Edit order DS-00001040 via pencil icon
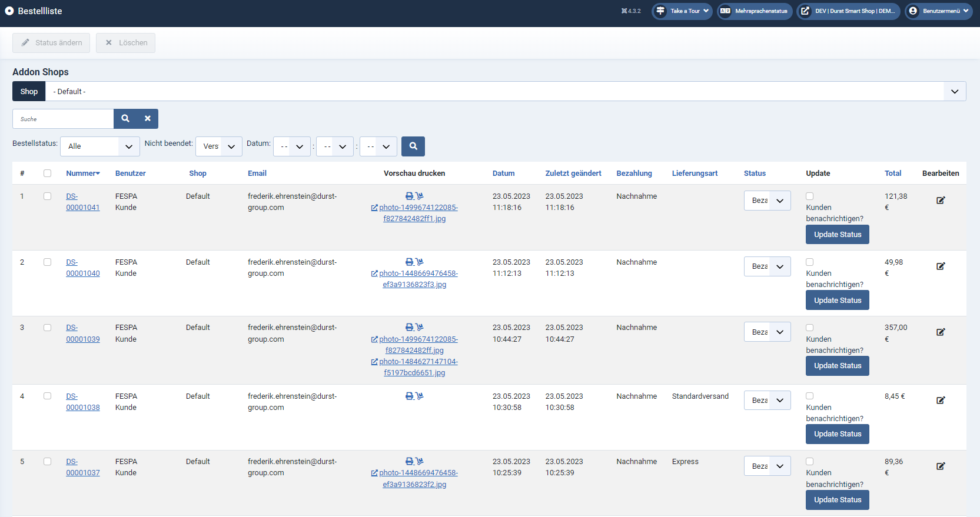The image size is (980, 517). [x=941, y=266]
